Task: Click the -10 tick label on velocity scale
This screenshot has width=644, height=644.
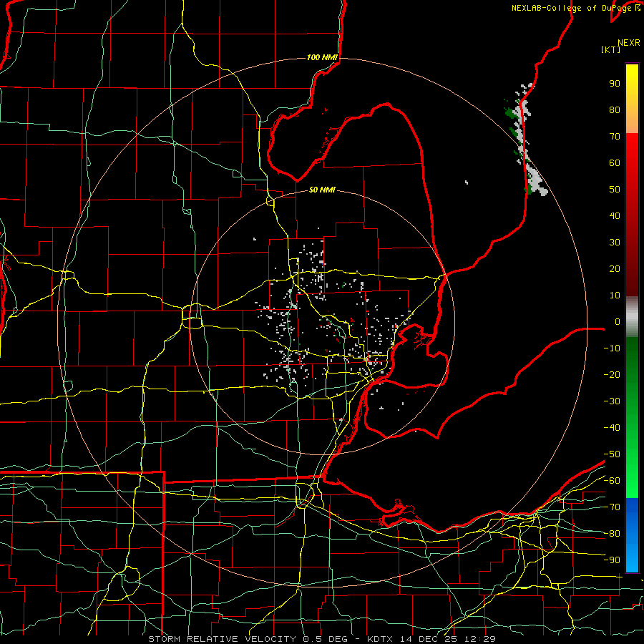Action: pos(612,348)
